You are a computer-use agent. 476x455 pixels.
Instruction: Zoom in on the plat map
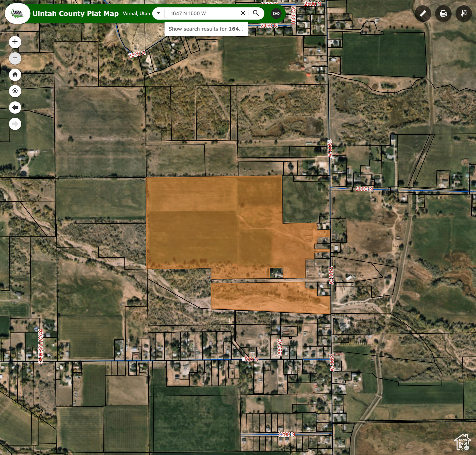click(15, 42)
